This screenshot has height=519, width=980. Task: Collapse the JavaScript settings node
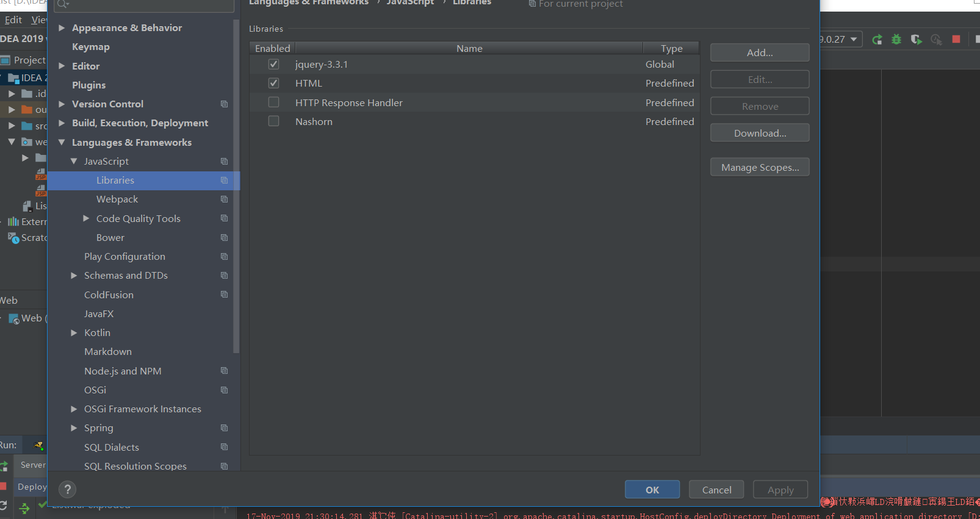coord(74,162)
